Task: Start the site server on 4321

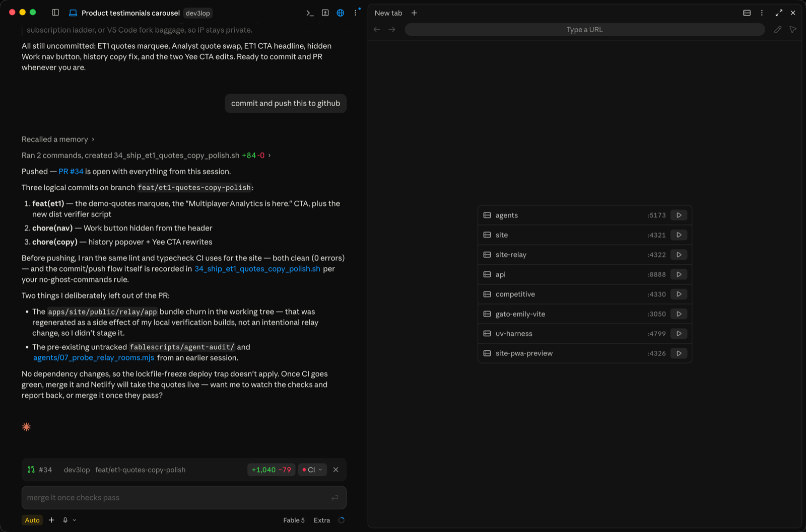Action: 679,235
